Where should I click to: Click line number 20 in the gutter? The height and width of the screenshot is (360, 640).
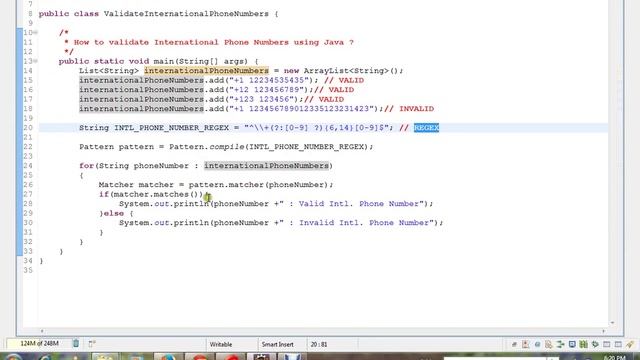click(x=28, y=128)
